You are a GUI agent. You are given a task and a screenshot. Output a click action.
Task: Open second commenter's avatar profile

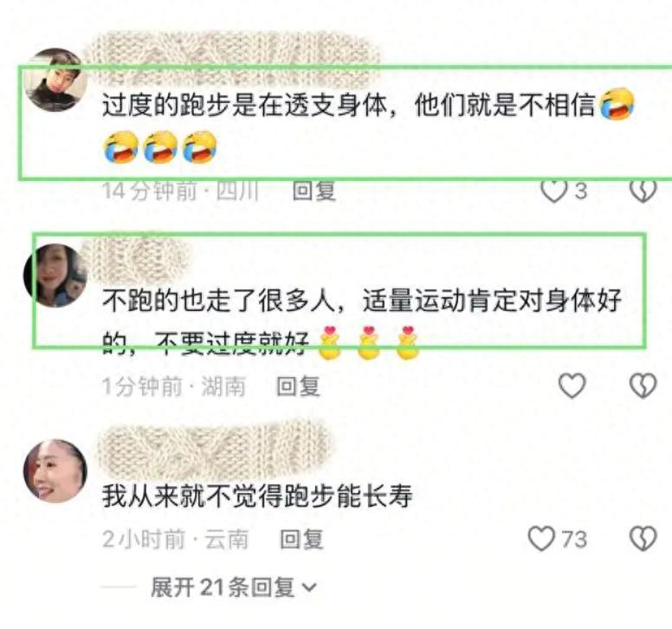click(55, 276)
